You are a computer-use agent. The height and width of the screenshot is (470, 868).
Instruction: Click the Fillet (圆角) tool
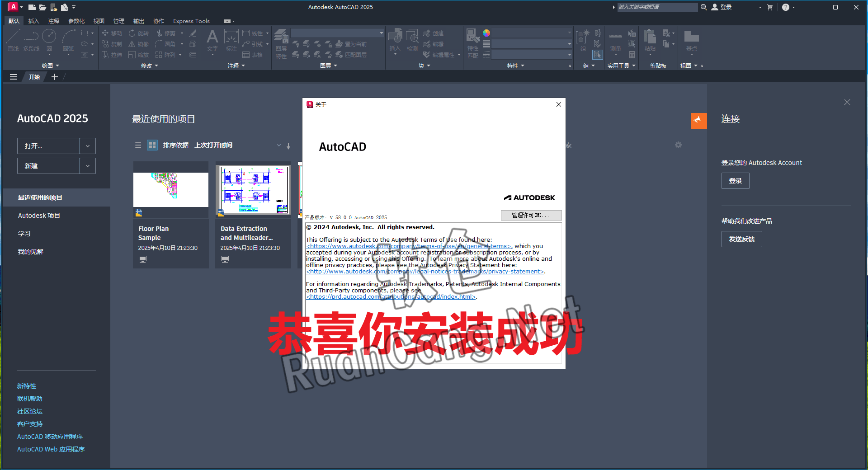click(x=165, y=44)
